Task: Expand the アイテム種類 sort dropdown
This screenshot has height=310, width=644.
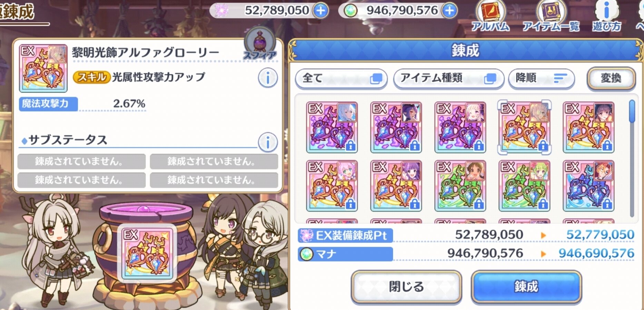Action: point(448,79)
